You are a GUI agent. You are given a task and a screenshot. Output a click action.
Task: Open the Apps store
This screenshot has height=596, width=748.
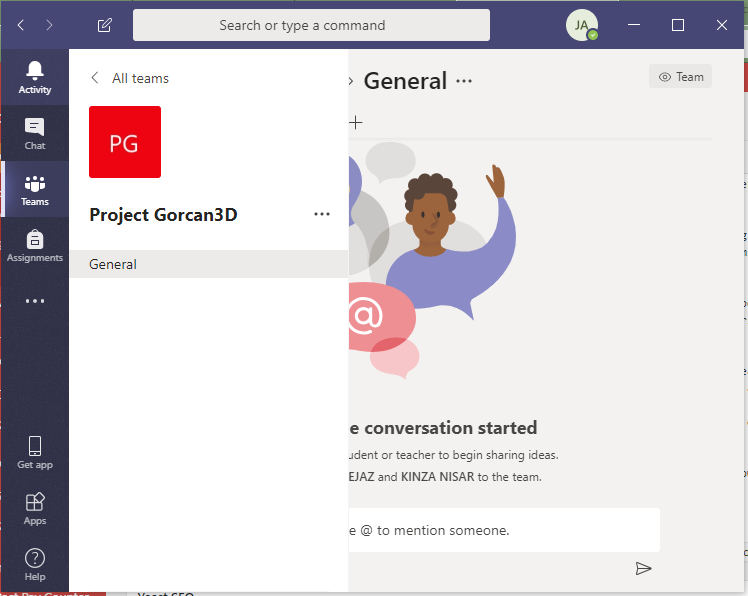35,509
